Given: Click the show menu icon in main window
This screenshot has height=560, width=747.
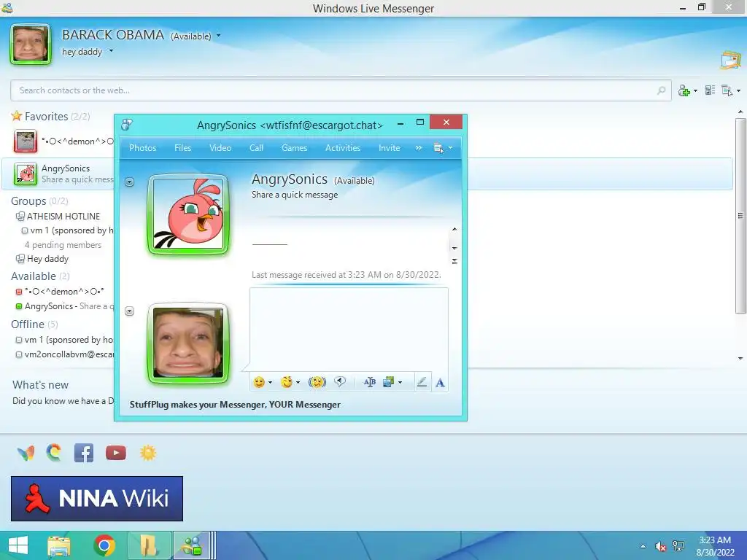Looking at the screenshot, I should (x=727, y=90).
